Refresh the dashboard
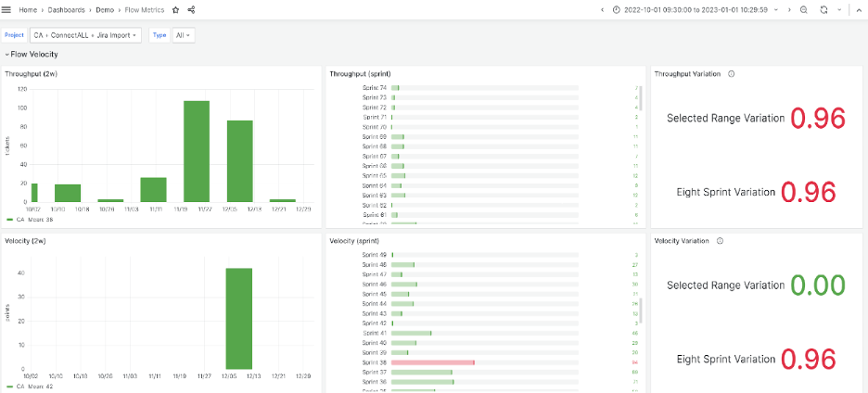 click(823, 9)
